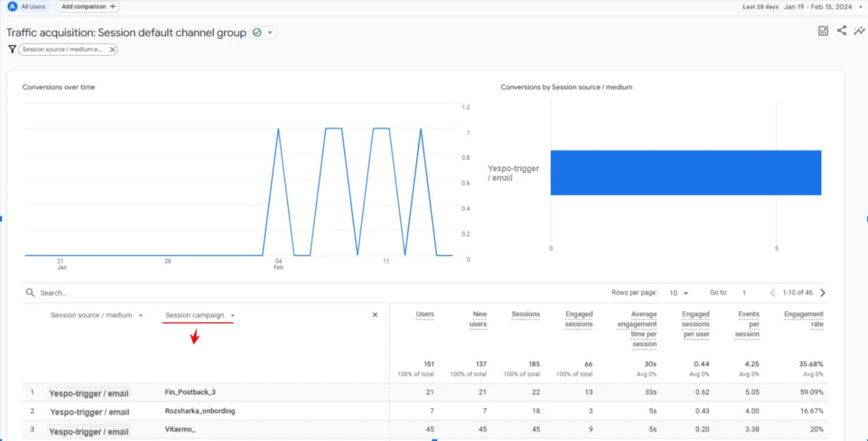Click the total Sessions value 185
868x441 pixels.
point(534,364)
